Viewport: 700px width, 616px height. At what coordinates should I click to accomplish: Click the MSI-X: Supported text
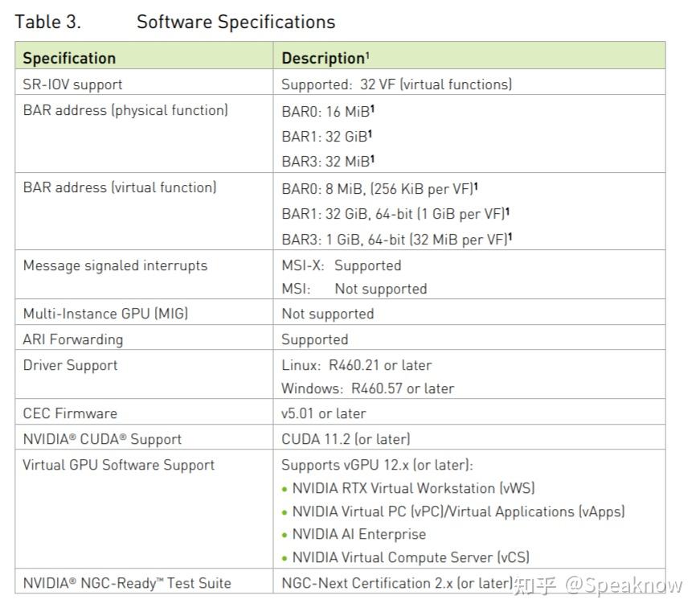point(341,265)
